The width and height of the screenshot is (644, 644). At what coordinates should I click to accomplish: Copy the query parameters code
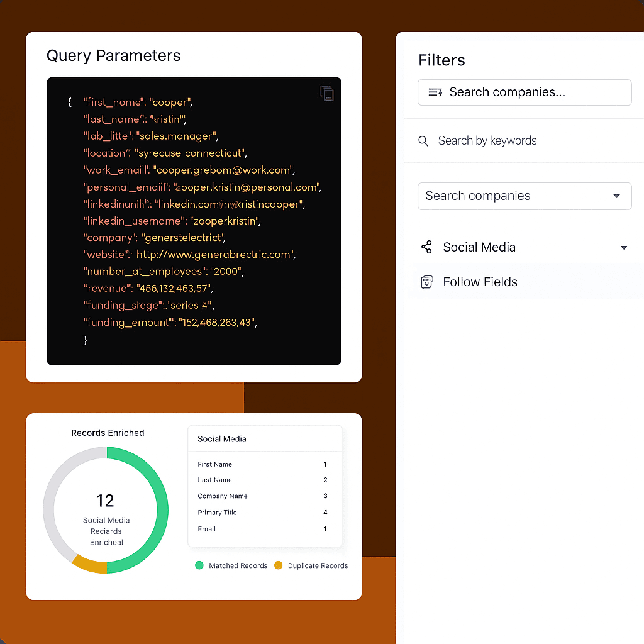(326, 93)
